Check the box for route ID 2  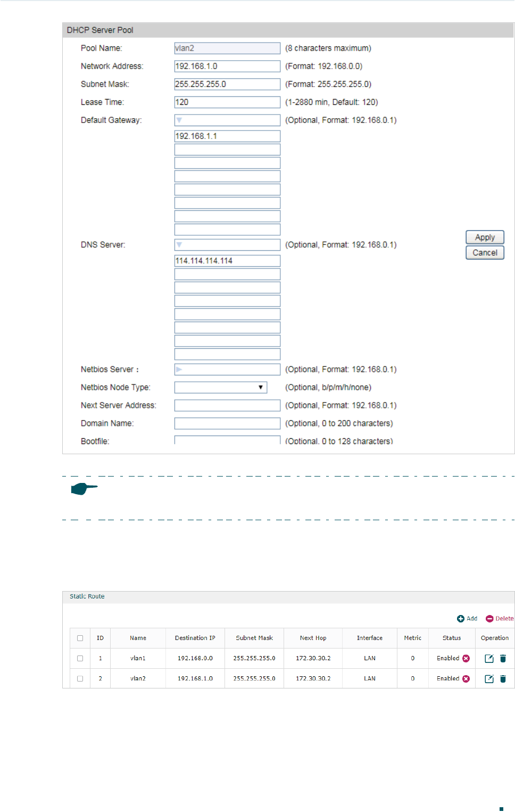tap(80, 679)
